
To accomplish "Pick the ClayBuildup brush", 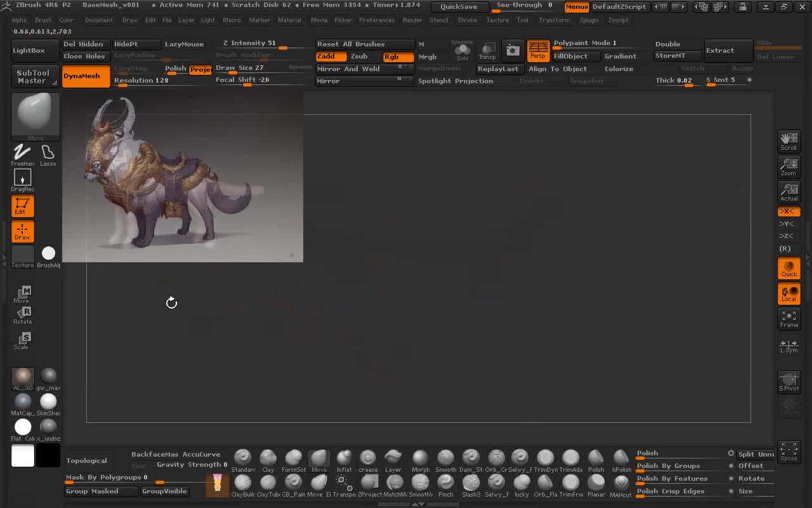I will [243, 486].
